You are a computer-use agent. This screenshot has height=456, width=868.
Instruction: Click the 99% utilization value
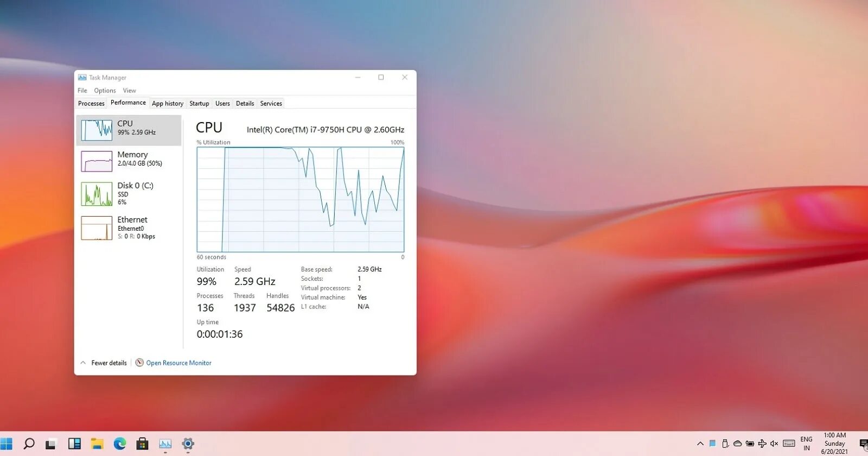[207, 281]
